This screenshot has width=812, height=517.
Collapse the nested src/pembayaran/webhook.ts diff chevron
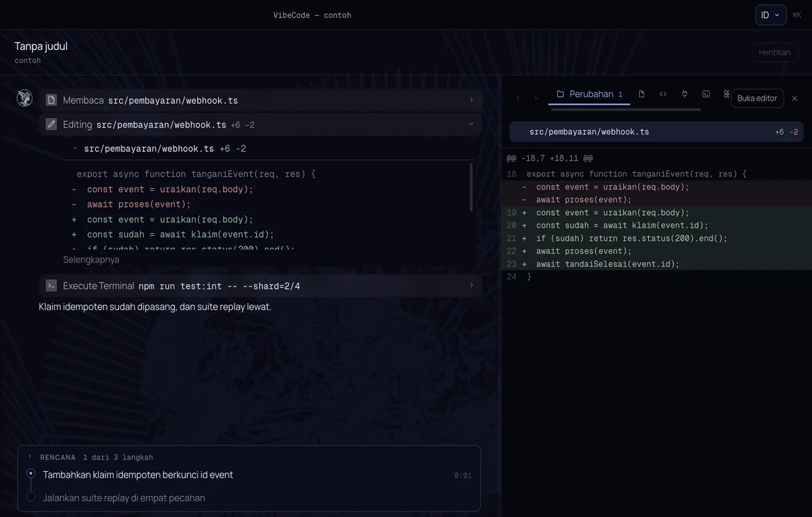(x=75, y=148)
